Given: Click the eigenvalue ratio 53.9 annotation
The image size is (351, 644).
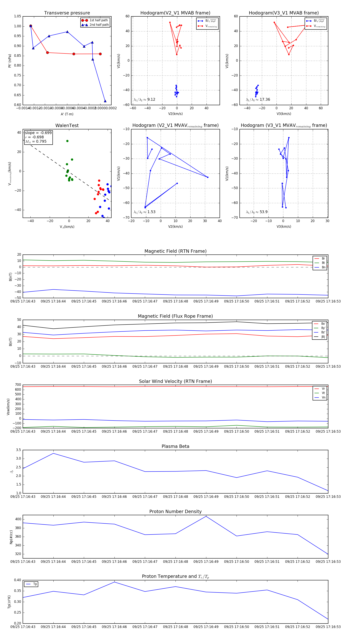Looking at the screenshot, I should [x=257, y=212].
